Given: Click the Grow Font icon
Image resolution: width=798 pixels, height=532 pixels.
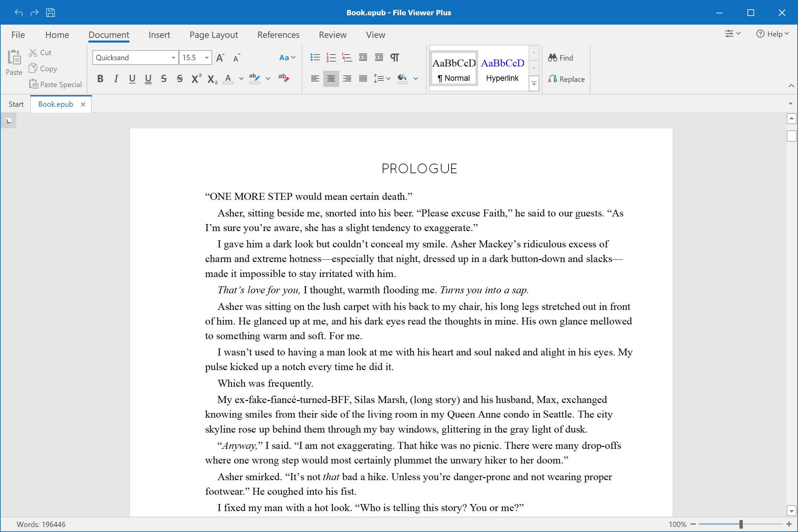Looking at the screenshot, I should coord(220,58).
